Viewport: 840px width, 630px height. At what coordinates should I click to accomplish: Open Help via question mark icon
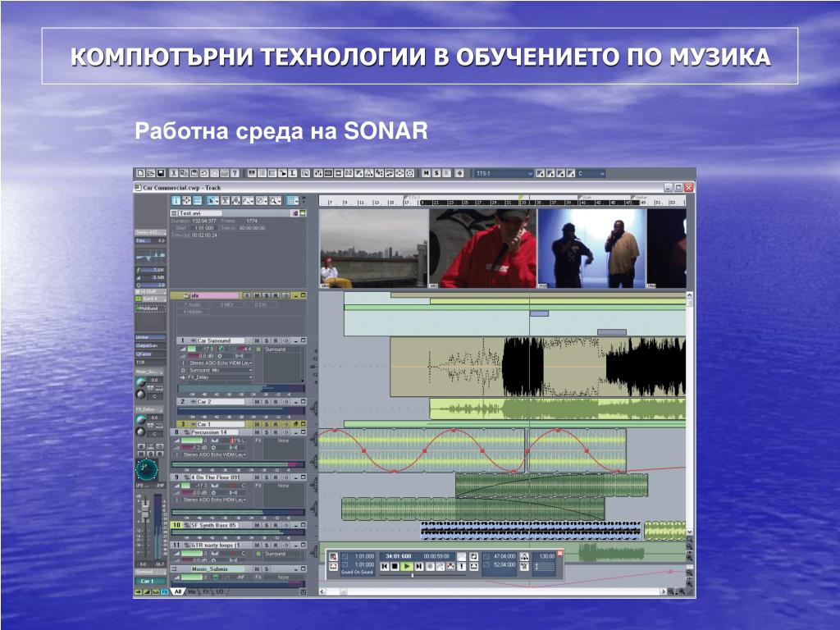pos(235,174)
